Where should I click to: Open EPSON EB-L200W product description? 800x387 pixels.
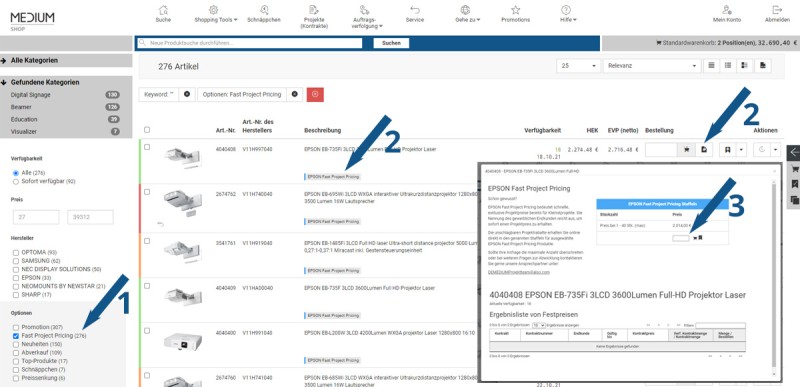point(389,333)
